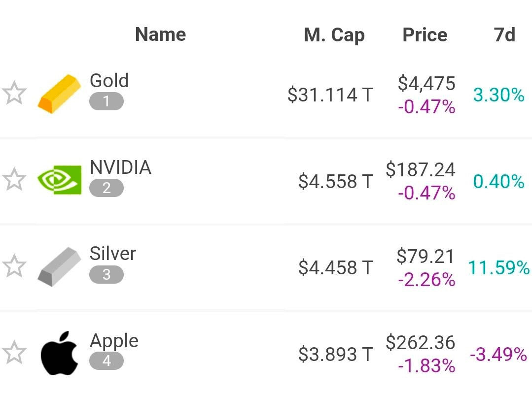Sort by M. Cap column header
The height and width of the screenshot is (393, 532).
pos(334,35)
